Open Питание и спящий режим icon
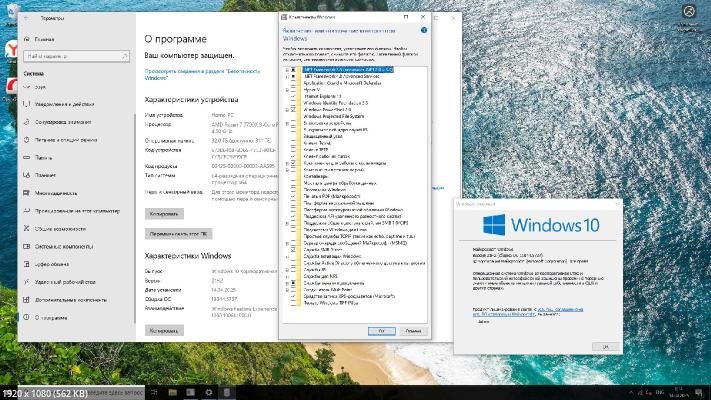Viewport: 711px width, 400px height. (27, 140)
